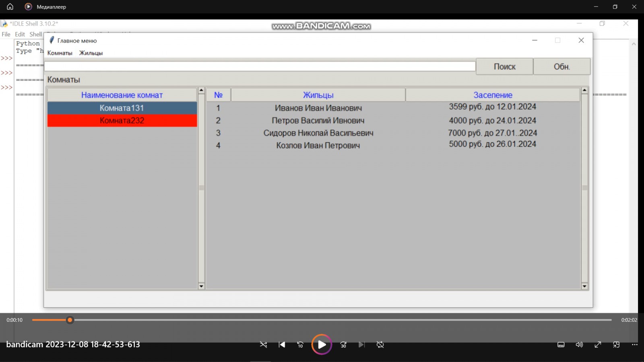Click the Поиск button
This screenshot has height=362, width=644.
click(x=505, y=67)
